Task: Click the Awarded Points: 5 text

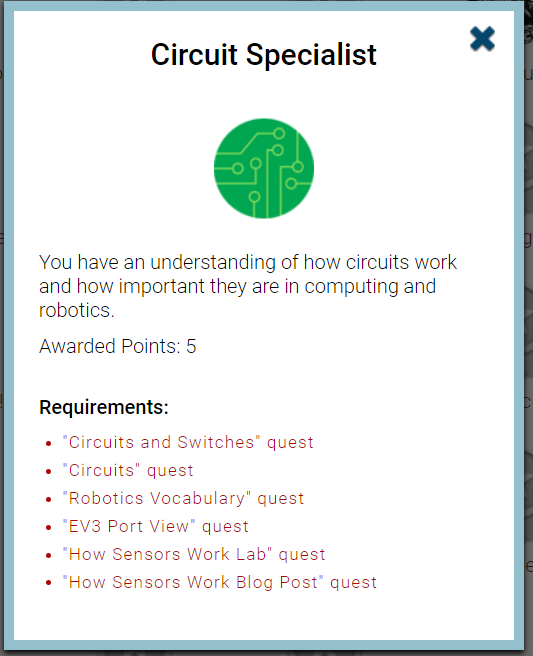Action: click(x=118, y=346)
